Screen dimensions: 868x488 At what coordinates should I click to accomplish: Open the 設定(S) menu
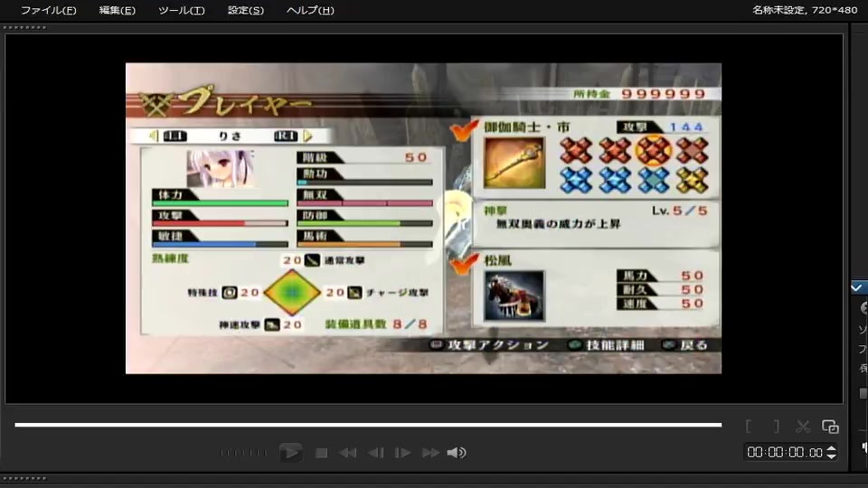pyautogui.click(x=246, y=10)
